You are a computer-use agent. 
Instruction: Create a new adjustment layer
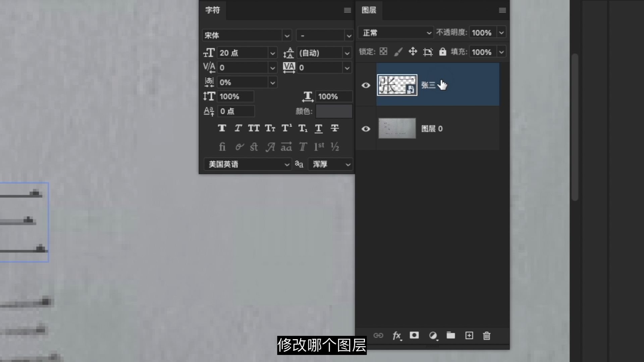coord(433,336)
